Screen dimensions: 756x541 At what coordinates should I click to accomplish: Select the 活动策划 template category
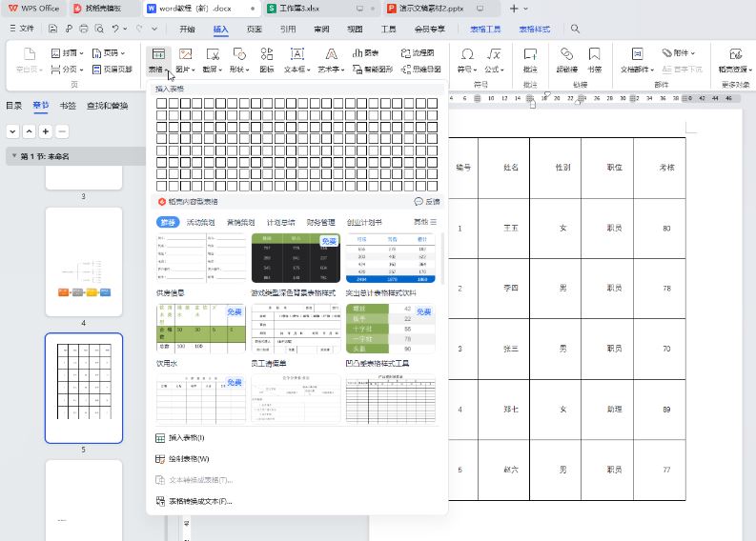click(x=200, y=222)
